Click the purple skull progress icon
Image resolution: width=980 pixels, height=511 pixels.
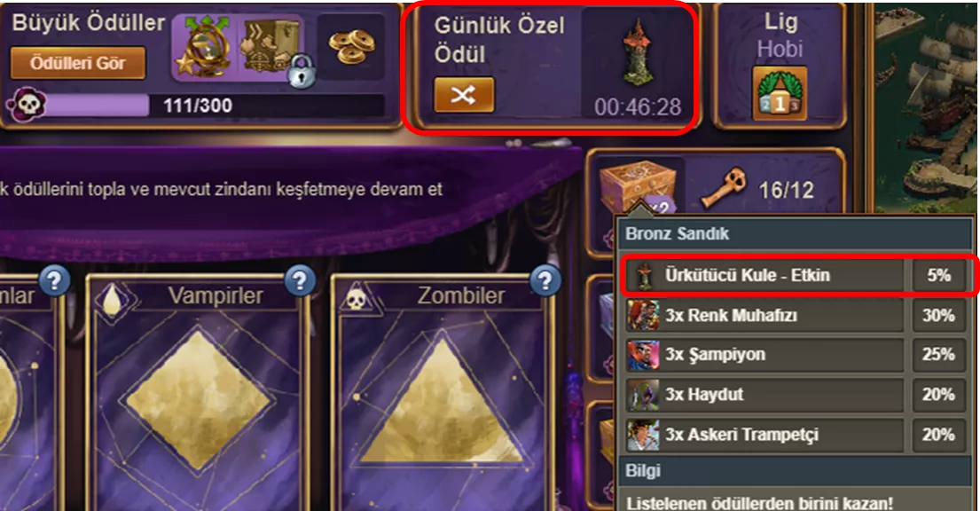27,105
